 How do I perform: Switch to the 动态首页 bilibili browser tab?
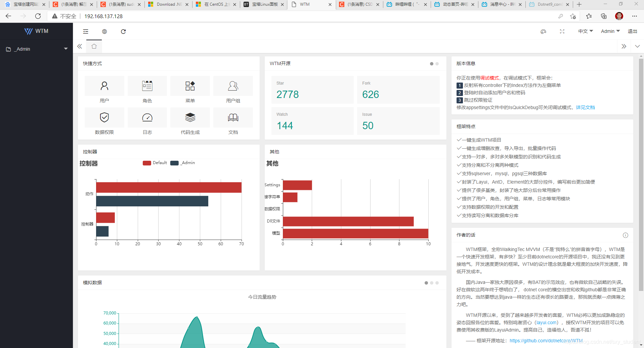(x=455, y=4)
